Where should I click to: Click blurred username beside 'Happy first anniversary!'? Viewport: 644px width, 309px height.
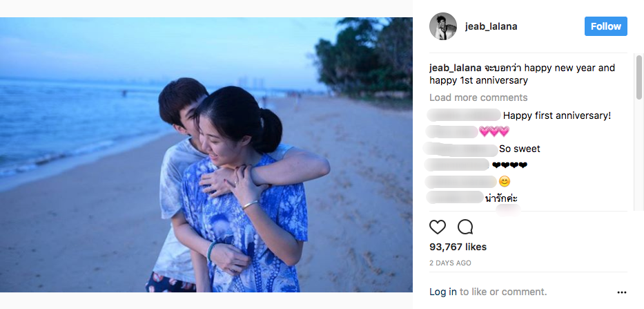[464, 115]
